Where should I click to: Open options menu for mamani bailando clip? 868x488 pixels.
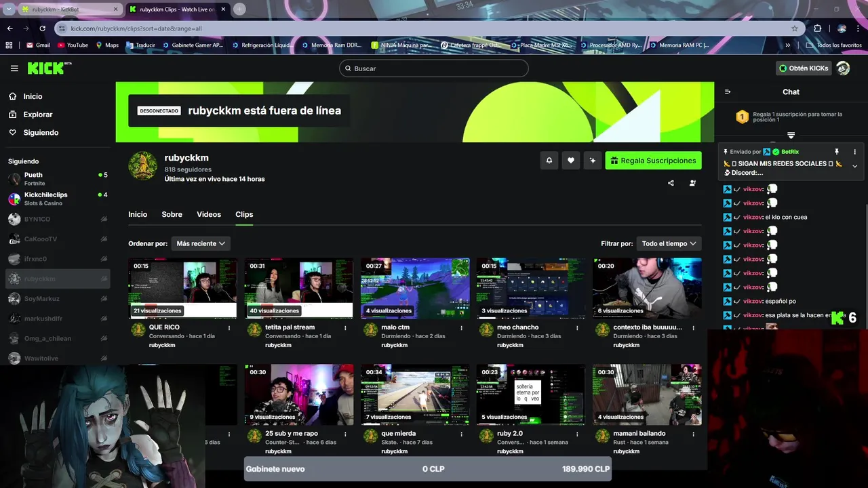click(x=693, y=434)
